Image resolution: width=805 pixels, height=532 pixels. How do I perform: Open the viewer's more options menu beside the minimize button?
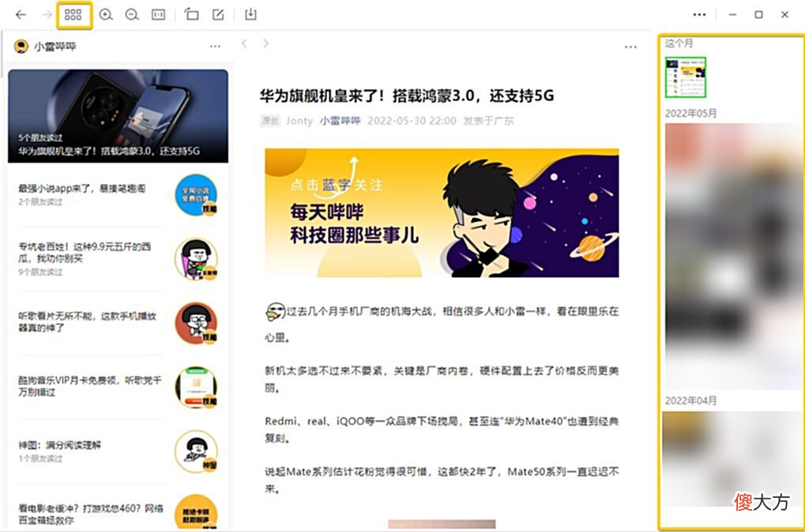click(x=699, y=14)
